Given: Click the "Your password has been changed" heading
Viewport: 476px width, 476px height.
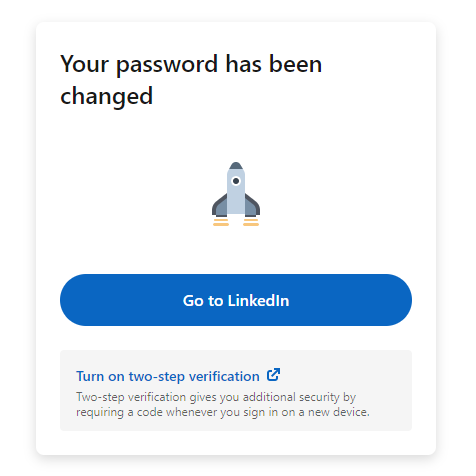Looking at the screenshot, I should (x=191, y=80).
